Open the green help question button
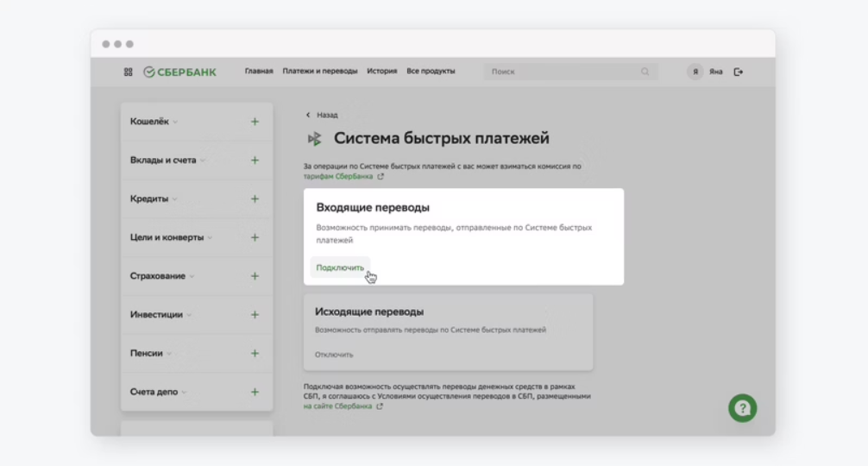 point(742,407)
